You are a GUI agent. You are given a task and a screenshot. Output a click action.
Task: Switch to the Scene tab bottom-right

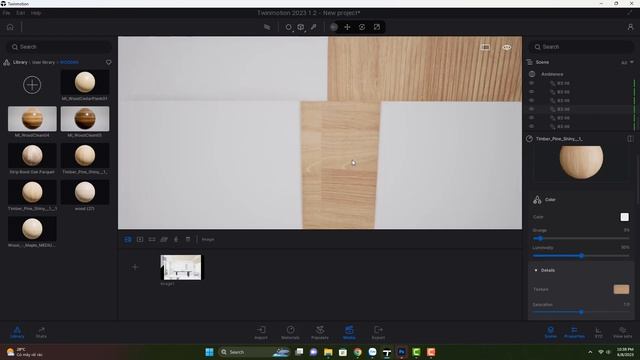click(x=551, y=332)
